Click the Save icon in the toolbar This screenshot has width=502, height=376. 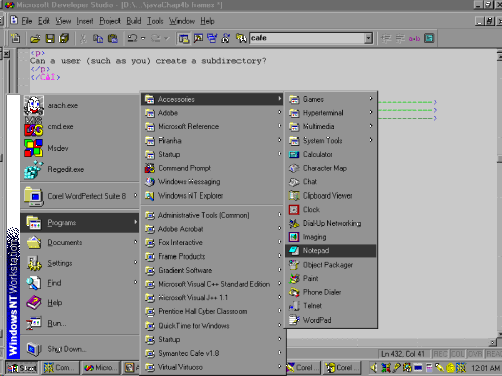click(x=50, y=38)
